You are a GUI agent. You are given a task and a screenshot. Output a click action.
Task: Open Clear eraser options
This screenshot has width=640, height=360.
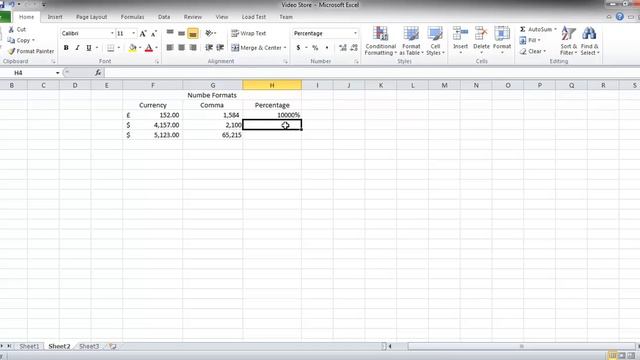click(533, 51)
